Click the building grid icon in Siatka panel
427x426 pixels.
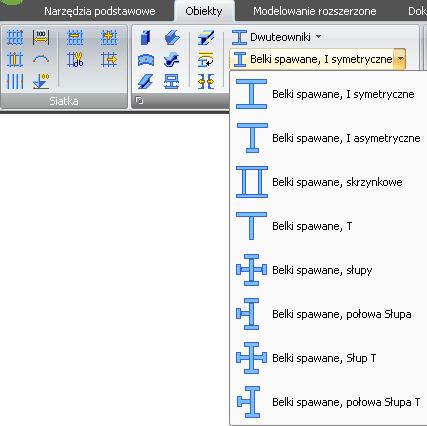(15, 37)
